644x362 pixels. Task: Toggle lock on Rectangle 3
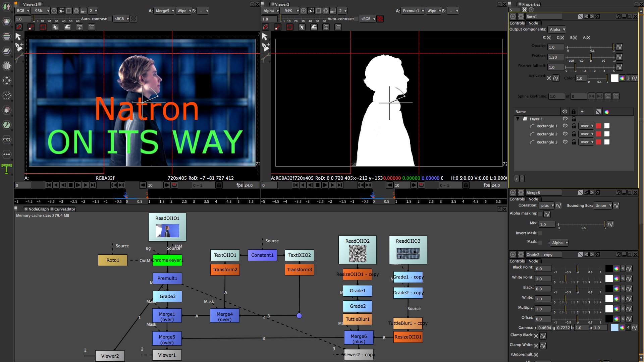click(x=574, y=142)
